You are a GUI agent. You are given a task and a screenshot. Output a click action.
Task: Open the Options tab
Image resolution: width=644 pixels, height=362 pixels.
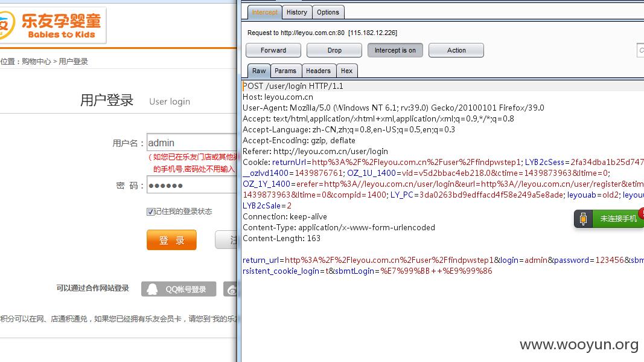pos(328,12)
